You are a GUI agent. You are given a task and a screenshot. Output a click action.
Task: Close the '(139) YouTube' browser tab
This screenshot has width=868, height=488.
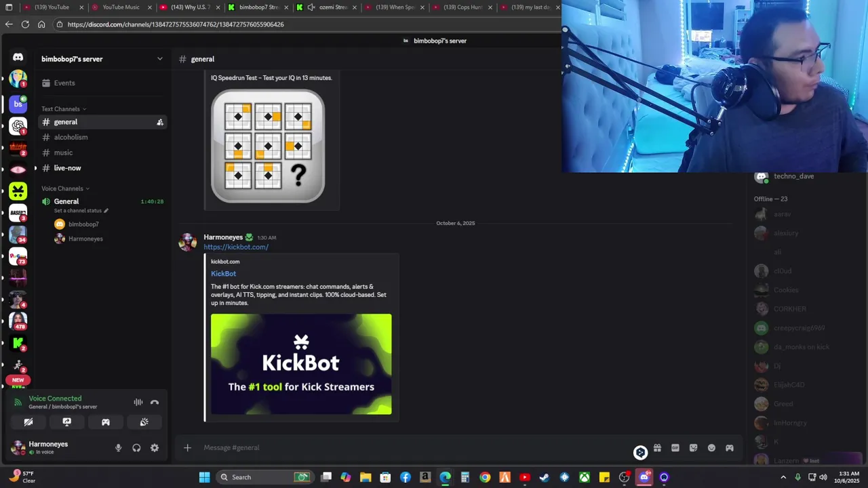pyautogui.click(x=81, y=7)
